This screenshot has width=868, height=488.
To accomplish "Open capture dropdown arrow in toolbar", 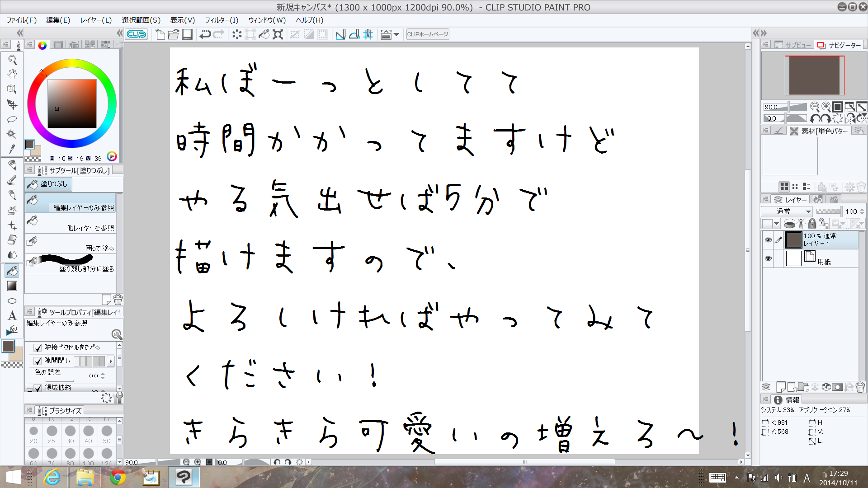I will pyautogui.click(x=396, y=34).
